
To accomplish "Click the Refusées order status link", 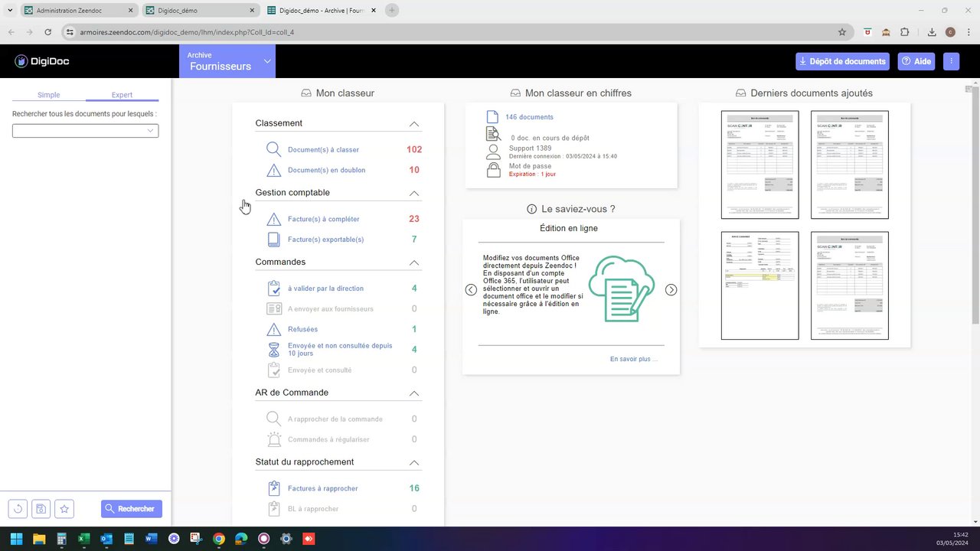I will [302, 329].
